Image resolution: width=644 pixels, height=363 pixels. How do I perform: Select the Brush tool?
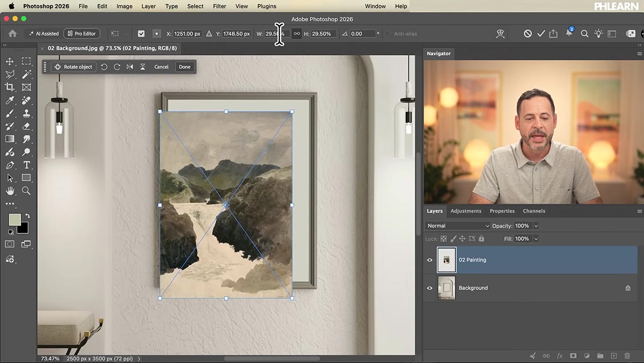pyautogui.click(x=10, y=113)
